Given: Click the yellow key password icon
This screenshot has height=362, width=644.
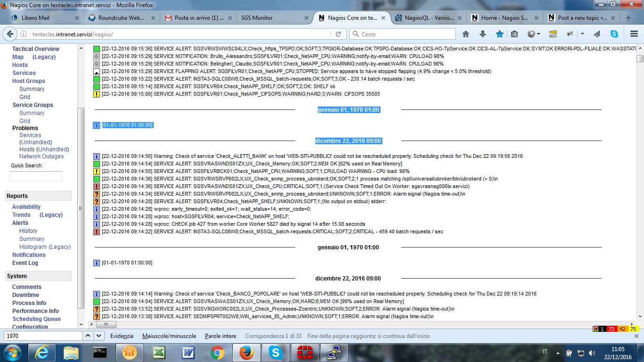Looking at the screenshot, I should click(x=553, y=34).
